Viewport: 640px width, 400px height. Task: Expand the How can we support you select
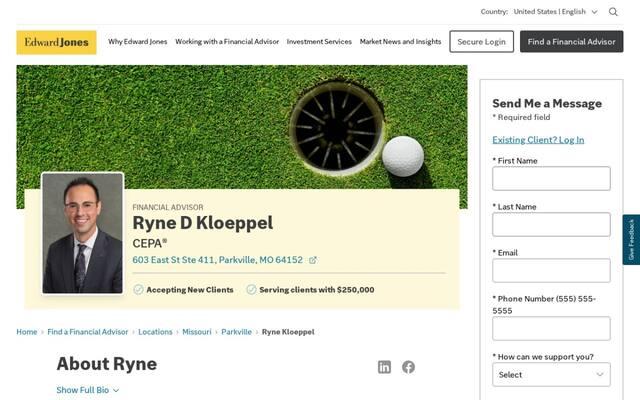pyautogui.click(x=551, y=375)
